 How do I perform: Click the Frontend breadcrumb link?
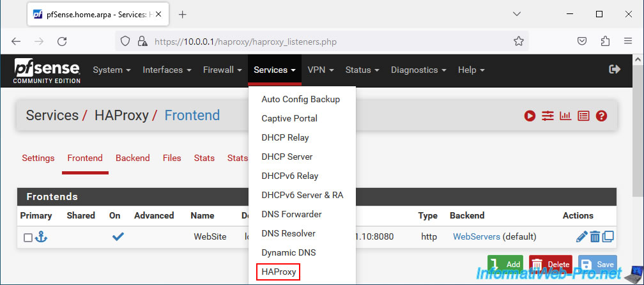[x=192, y=116]
